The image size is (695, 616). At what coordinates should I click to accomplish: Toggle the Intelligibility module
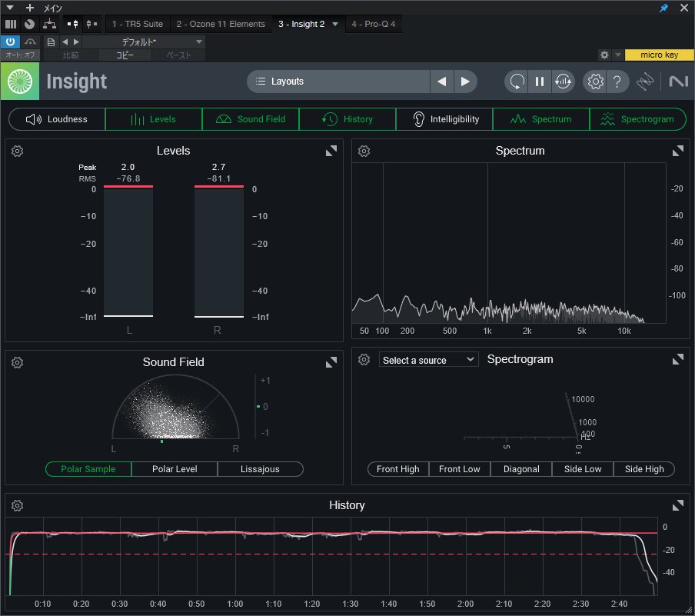coord(444,119)
